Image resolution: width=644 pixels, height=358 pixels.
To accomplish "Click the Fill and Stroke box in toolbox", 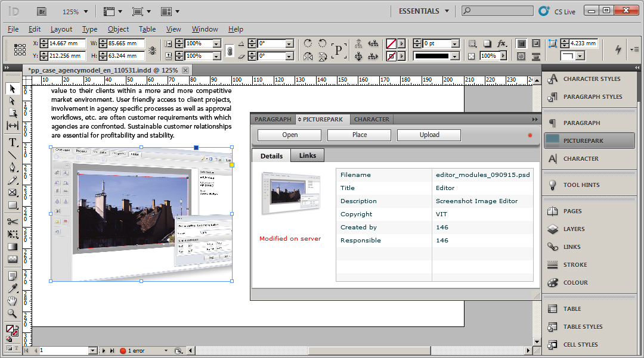I will [x=11, y=331].
